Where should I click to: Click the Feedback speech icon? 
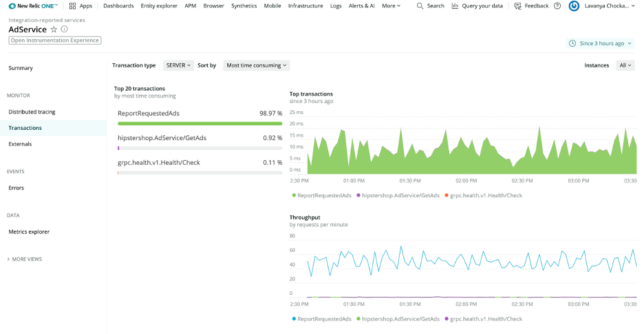click(x=518, y=5)
